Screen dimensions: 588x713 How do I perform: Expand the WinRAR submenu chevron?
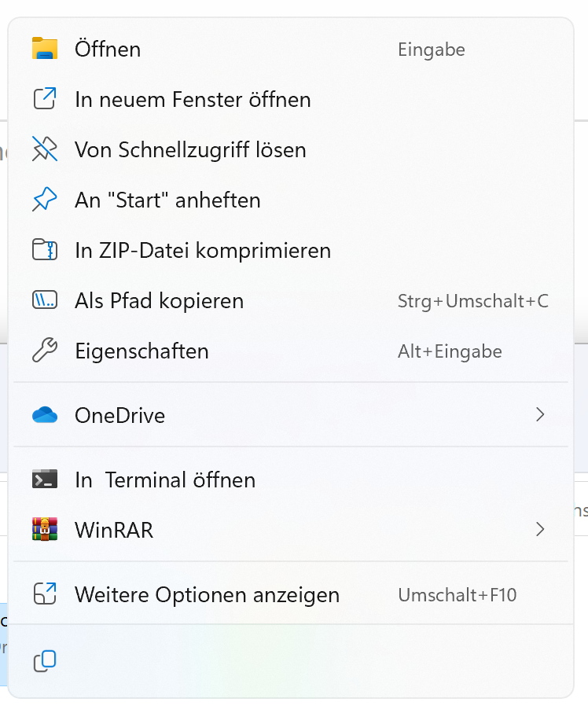pos(540,530)
